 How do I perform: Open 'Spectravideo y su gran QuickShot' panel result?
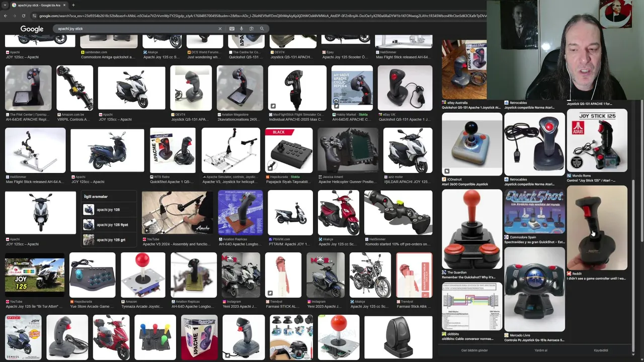pos(534,217)
